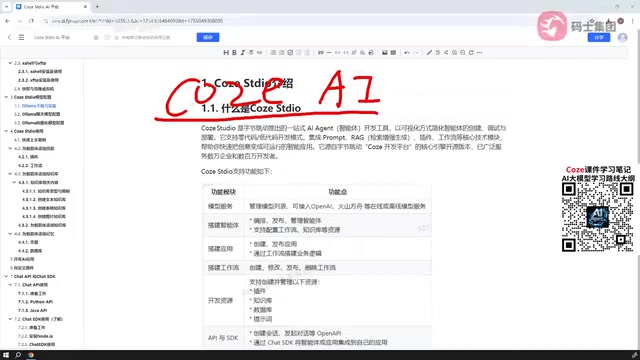Collapse the 7.1 Chat API使用 node

(10, 285)
